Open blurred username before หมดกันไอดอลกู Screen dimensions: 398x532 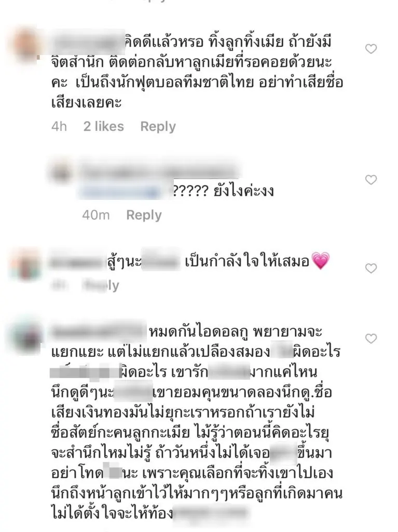point(98,331)
